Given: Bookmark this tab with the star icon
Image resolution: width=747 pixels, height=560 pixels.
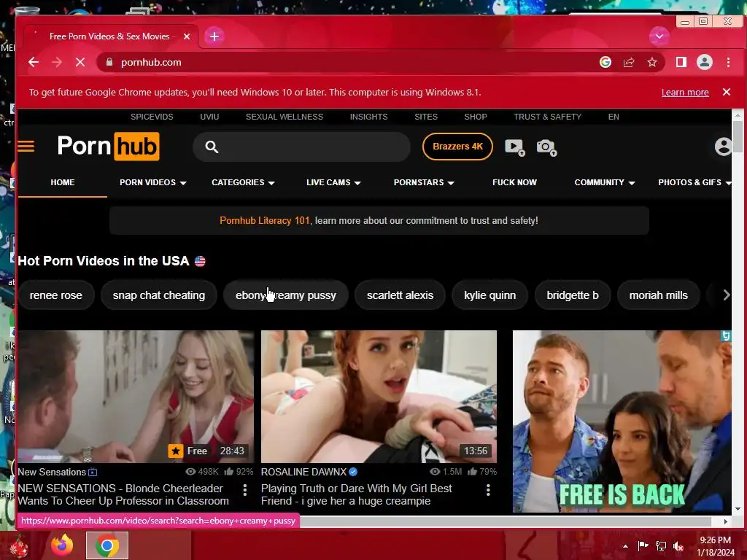Looking at the screenshot, I should coord(652,63).
